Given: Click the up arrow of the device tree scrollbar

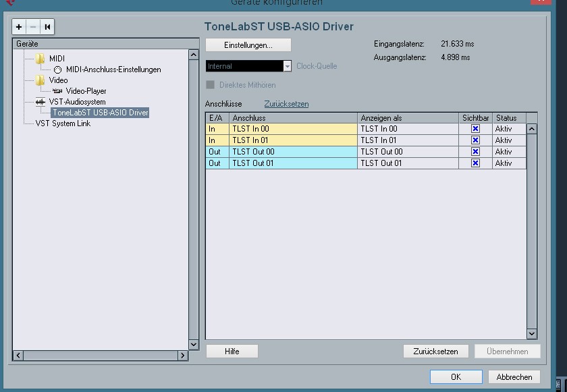Looking at the screenshot, I should click(x=194, y=55).
